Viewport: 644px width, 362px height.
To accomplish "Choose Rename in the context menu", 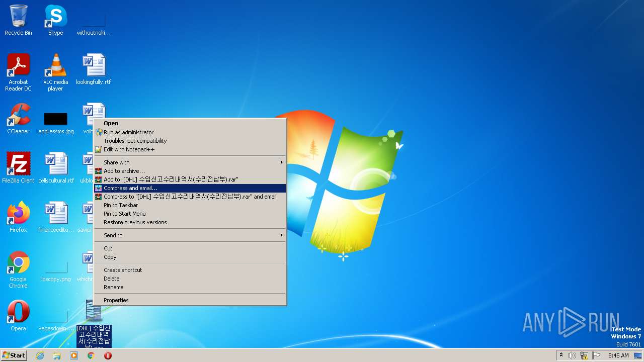I will point(190,287).
